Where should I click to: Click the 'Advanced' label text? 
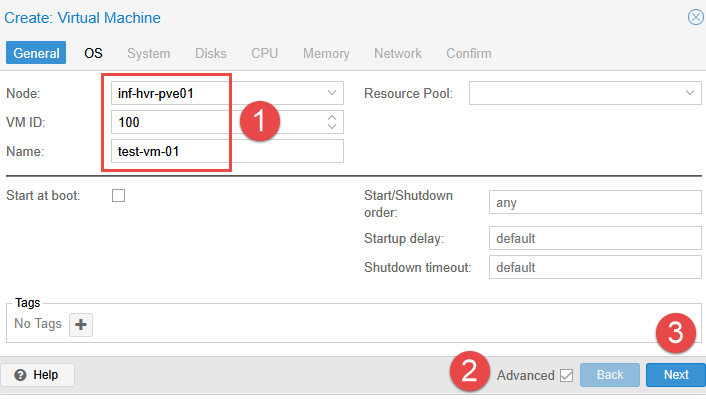click(525, 375)
